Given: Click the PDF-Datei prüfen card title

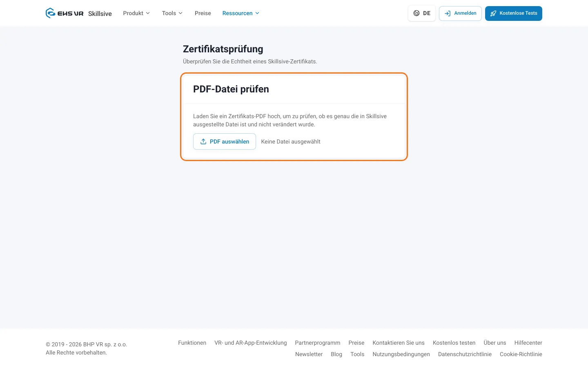Looking at the screenshot, I should (231, 89).
